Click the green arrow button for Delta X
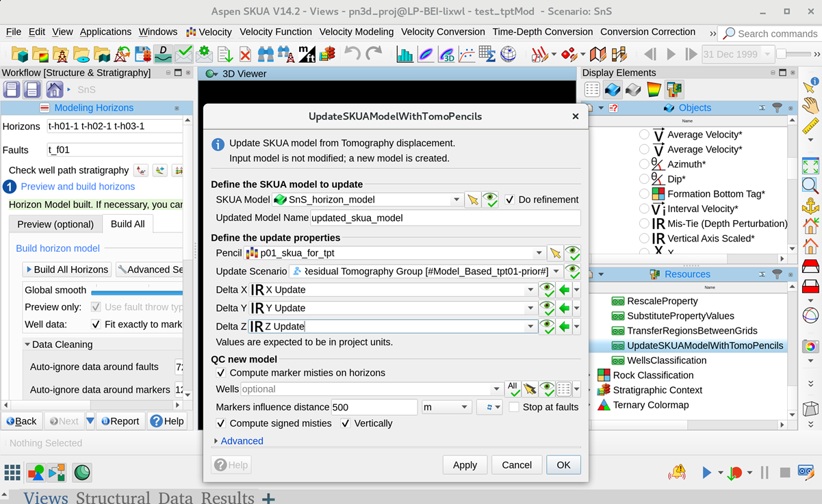The height and width of the screenshot is (504, 822). [564, 290]
